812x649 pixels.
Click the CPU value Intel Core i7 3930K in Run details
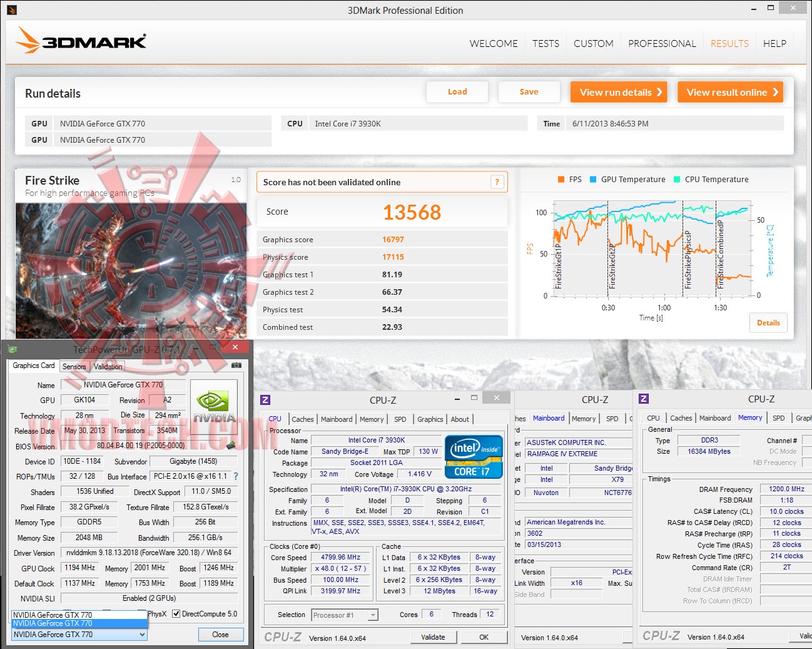[x=348, y=124]
